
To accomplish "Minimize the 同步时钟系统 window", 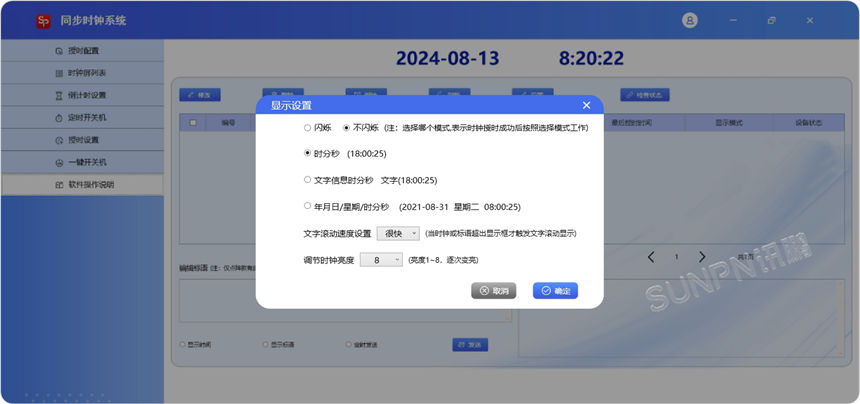I will (733, 20).
